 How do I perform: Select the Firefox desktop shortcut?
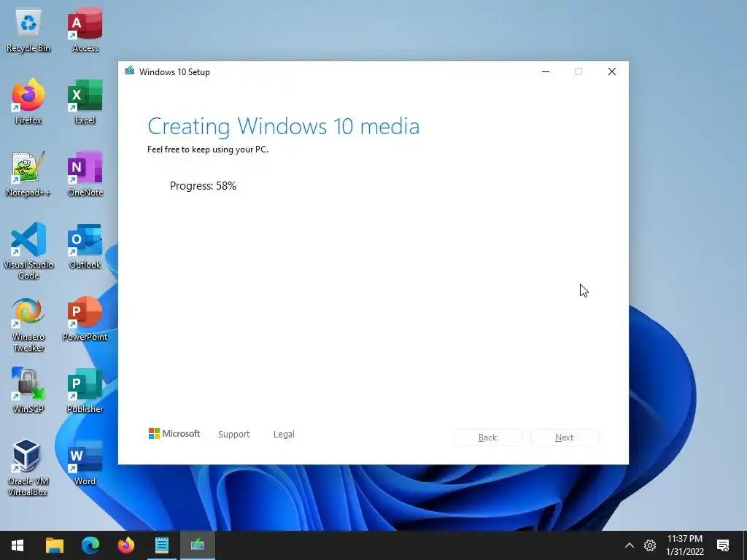[28, 102]
